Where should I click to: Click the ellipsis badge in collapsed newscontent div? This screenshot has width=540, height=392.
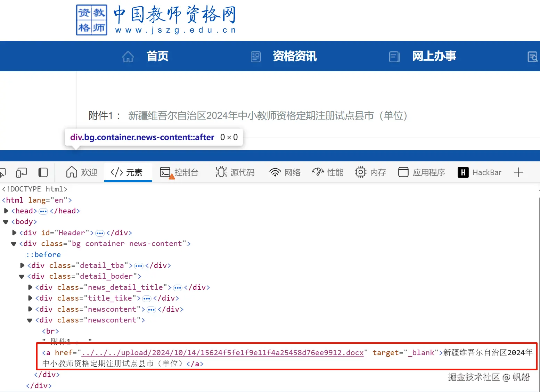151,310
